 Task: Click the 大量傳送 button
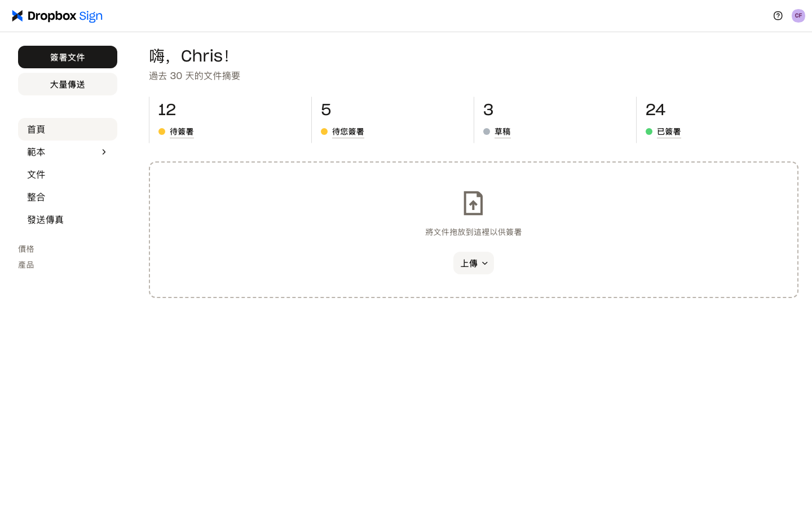click(68, 84)
